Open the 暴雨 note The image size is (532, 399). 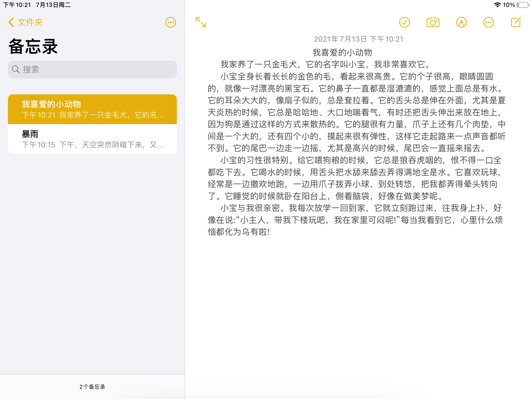click(x=92, y=139)
